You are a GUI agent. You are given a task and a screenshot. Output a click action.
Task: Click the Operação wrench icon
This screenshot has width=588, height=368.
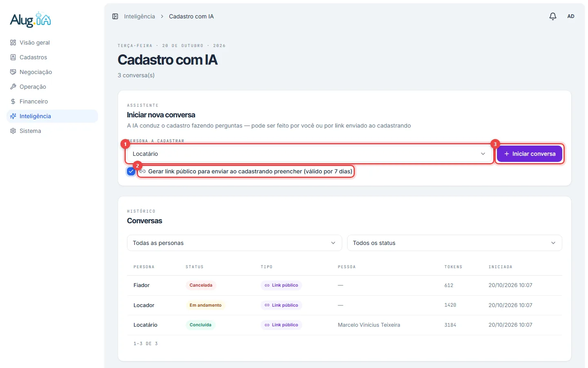[x=13, y=87]
